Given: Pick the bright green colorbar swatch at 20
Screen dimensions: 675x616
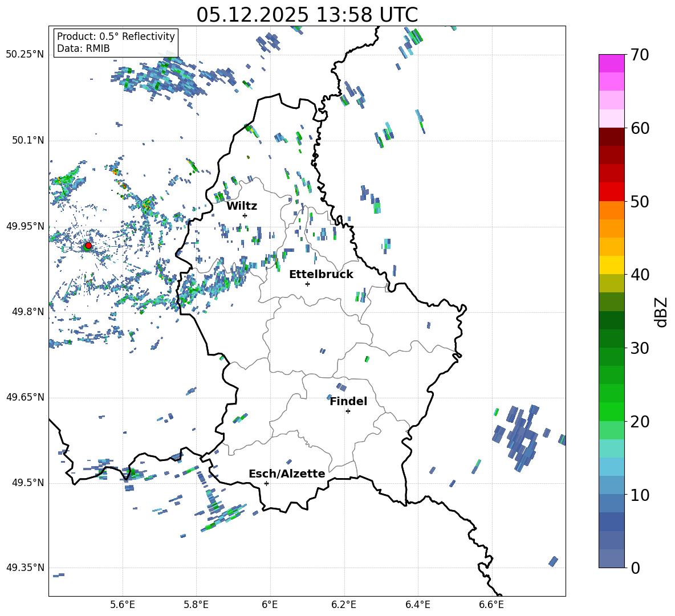Looking at the screenshot, I should click(x=611, y=411).
